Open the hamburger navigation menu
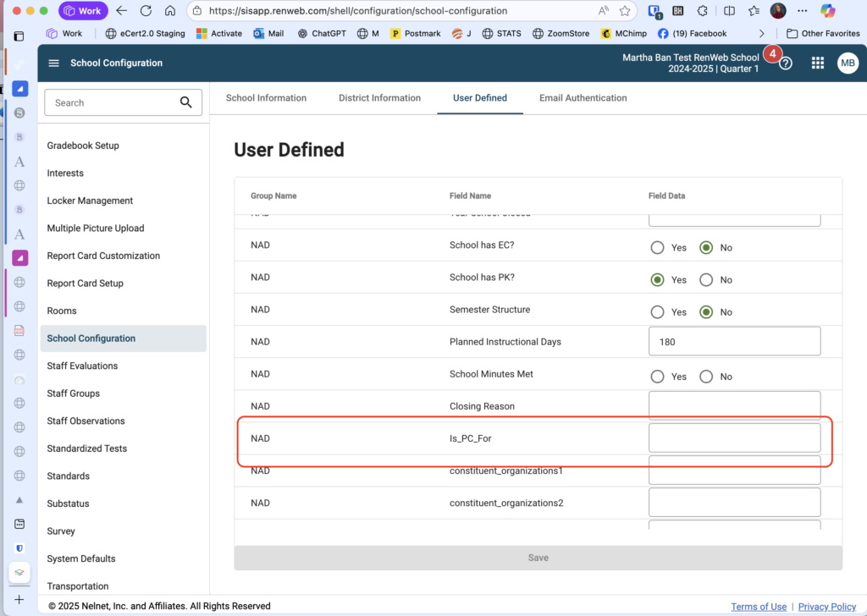867x616 pixels. 54,63
